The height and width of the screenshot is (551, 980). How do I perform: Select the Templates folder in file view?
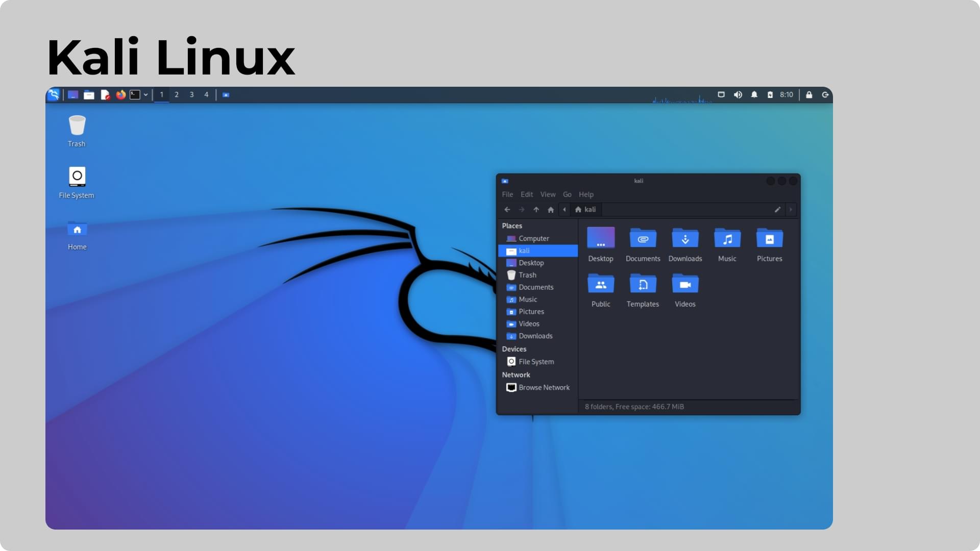[x=643, y=290]
